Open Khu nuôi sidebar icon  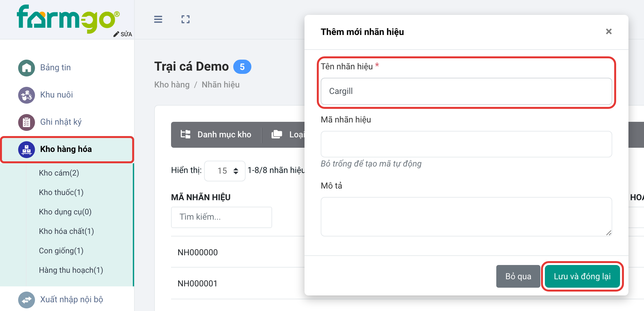(x=27, y=95)
